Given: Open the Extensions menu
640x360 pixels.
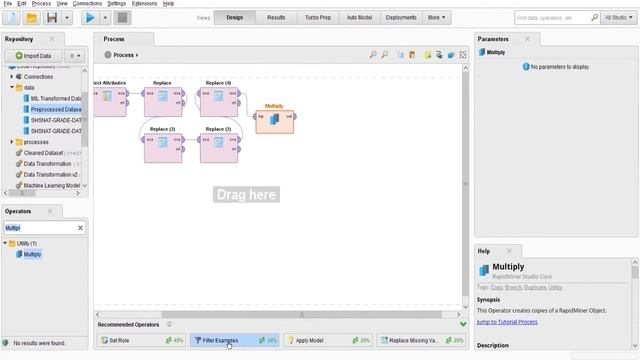Looking at the screenshot, I should click(x=144, y=4).
